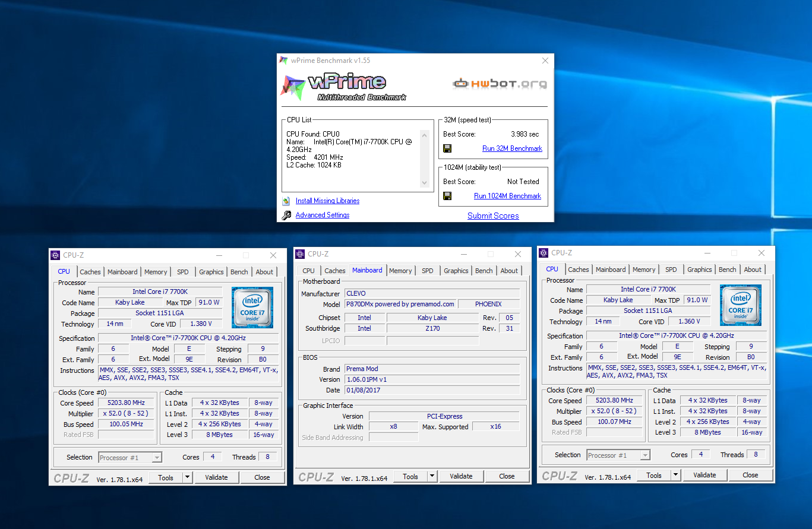Switch to the Caches tab in the leftmost CPU-Z window
This screenshot has width=812, height=529.
(90, 272)
